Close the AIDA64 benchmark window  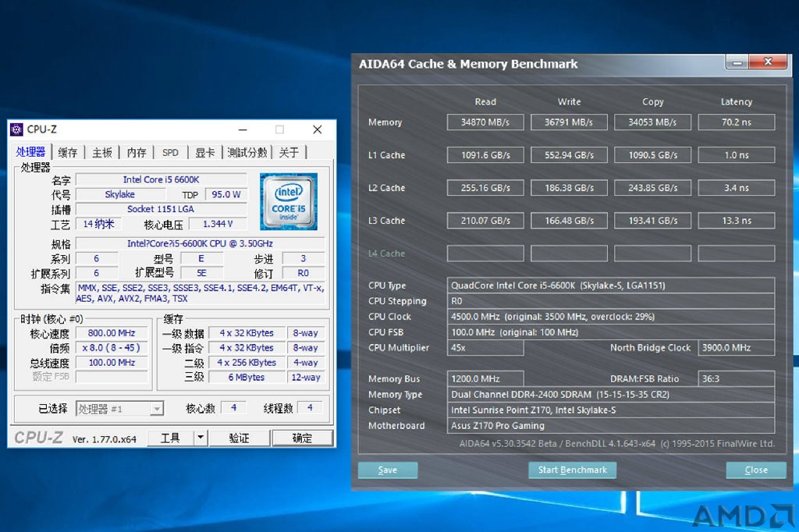tap(769, 62)
